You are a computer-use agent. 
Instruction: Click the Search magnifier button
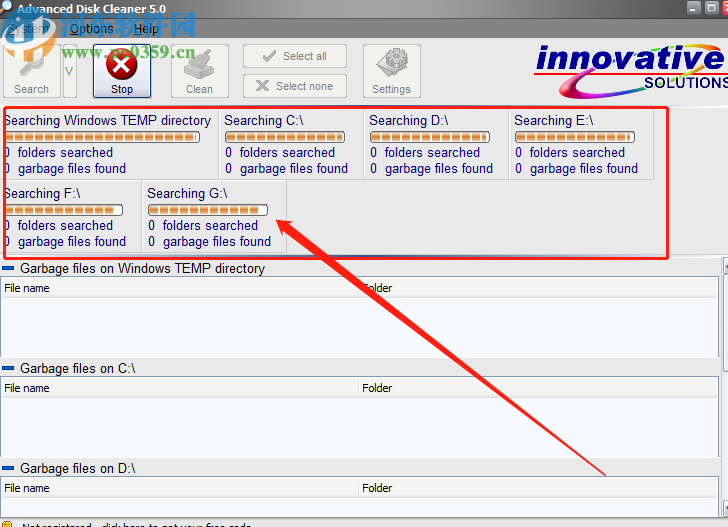(32, 71)
